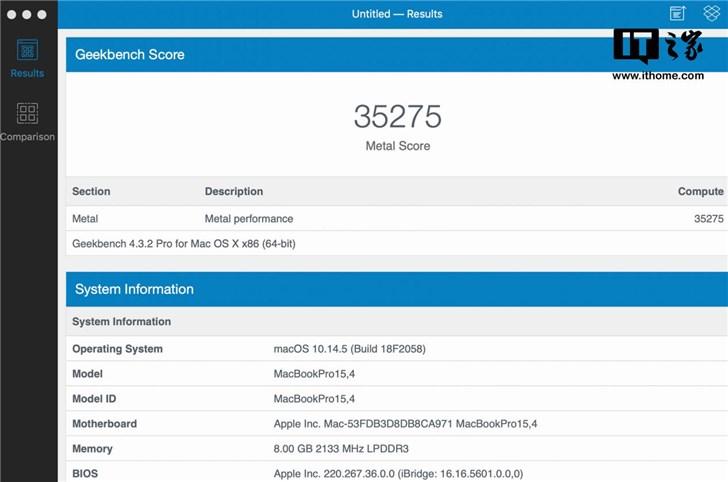The height and width of the screenshot is (482, 728).
Task: Click the Model ID row label
Action: pyautogui.click(x=94, y=399)
